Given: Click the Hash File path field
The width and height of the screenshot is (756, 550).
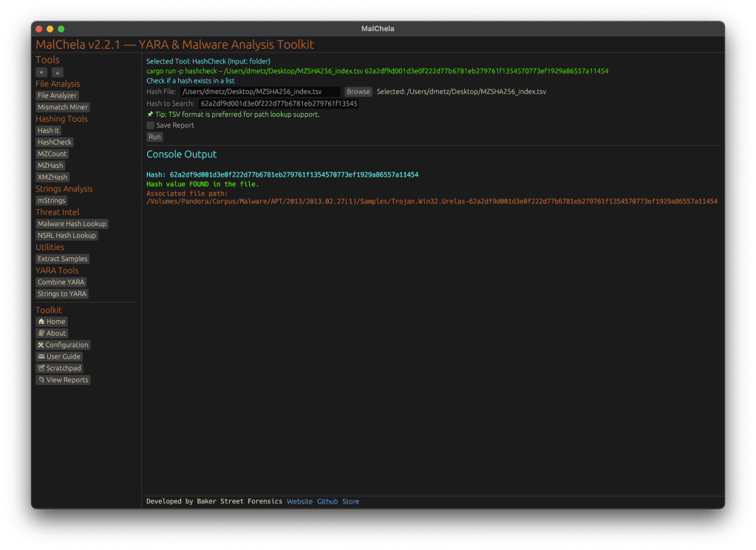Looking at the screenshot, I should tap(260, 92).
